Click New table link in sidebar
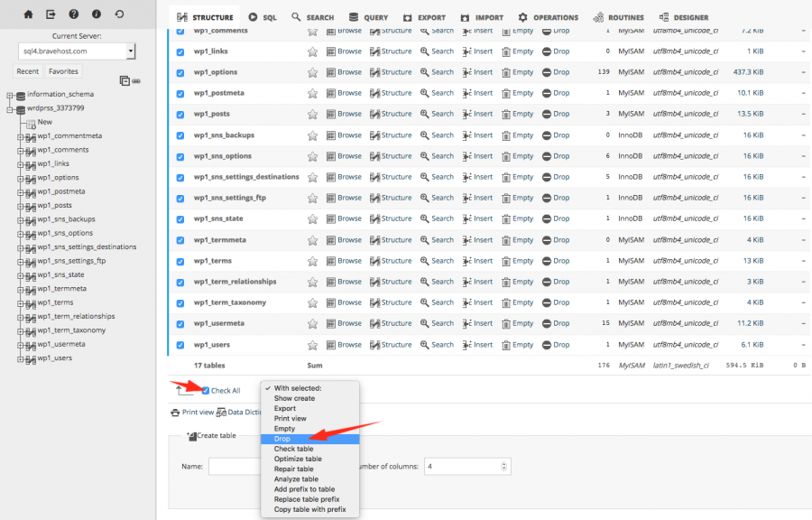The image size is (812, 520). point(44,122)
